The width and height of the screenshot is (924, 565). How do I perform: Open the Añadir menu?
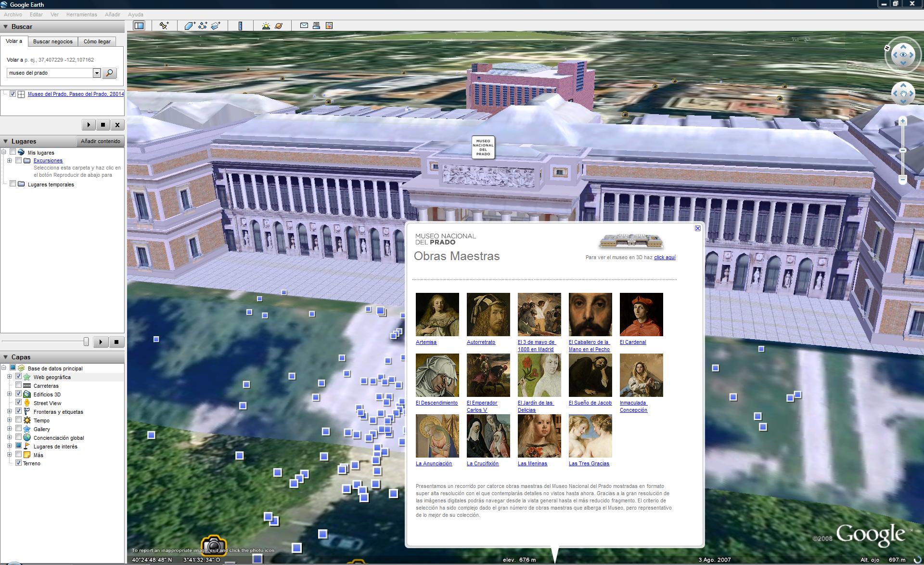[x=113, y=15]
